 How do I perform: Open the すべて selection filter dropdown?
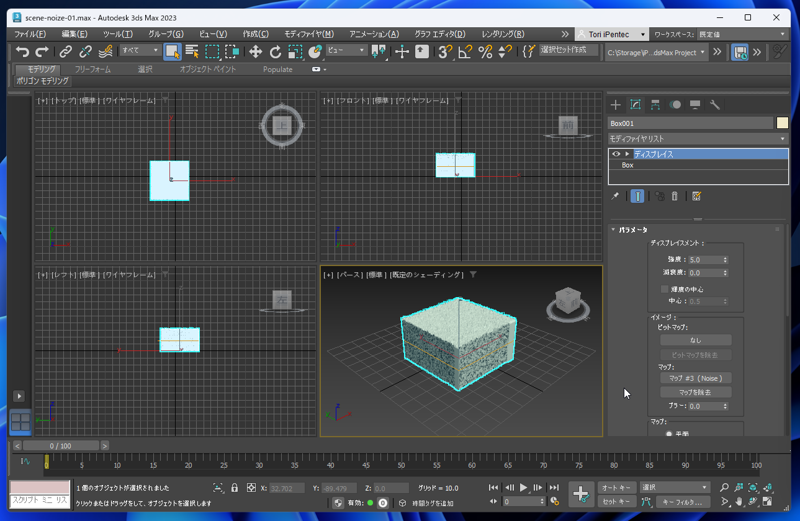(x=140, y=50)
